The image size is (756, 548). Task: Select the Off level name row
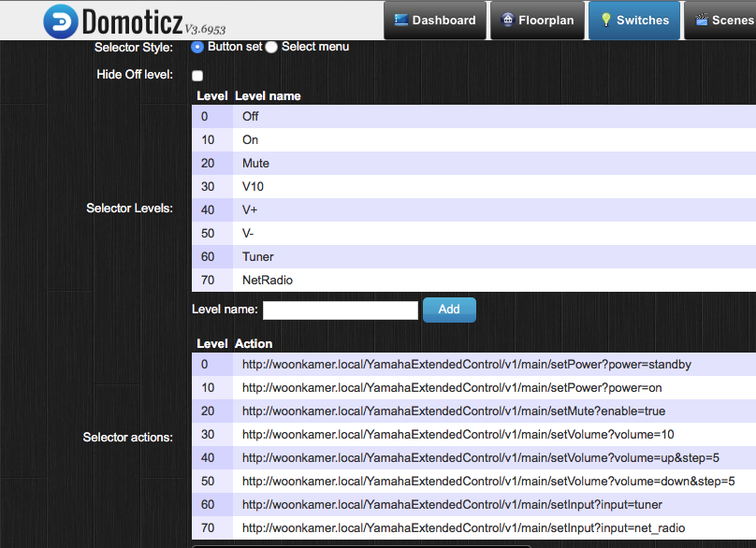click(x=474, y=117)
